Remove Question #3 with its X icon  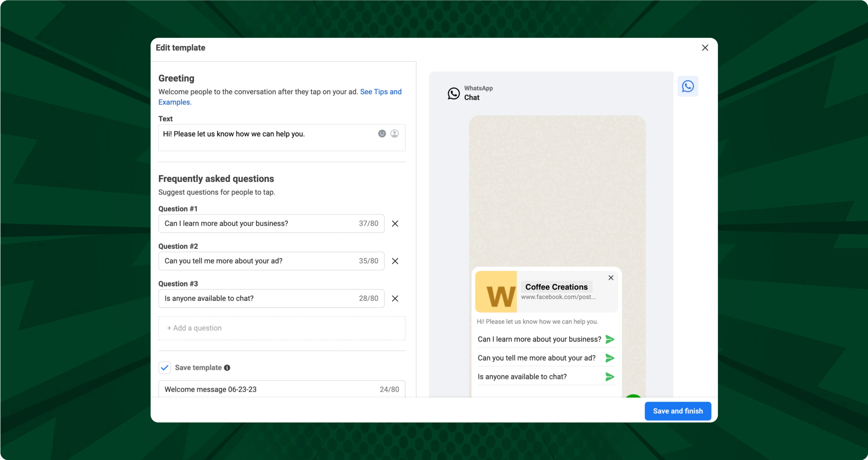(x=395, y=298)
